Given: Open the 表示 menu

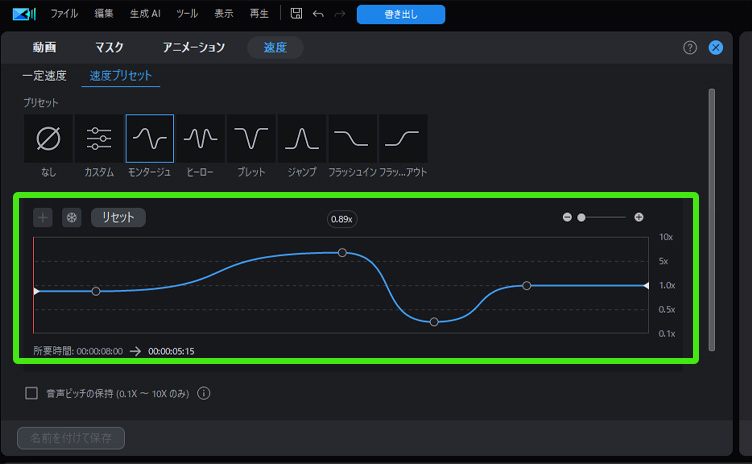Looking at the screenshot, I should pyautogui.click(x=223, y=14).
